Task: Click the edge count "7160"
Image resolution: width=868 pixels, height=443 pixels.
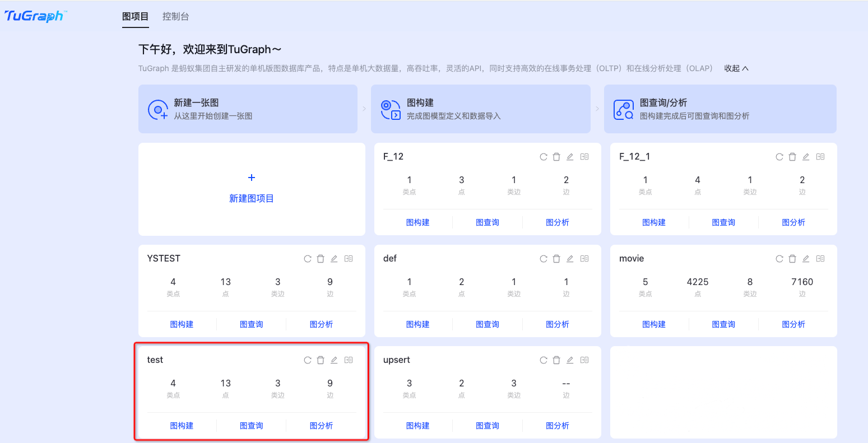Action: click(802, 282)
